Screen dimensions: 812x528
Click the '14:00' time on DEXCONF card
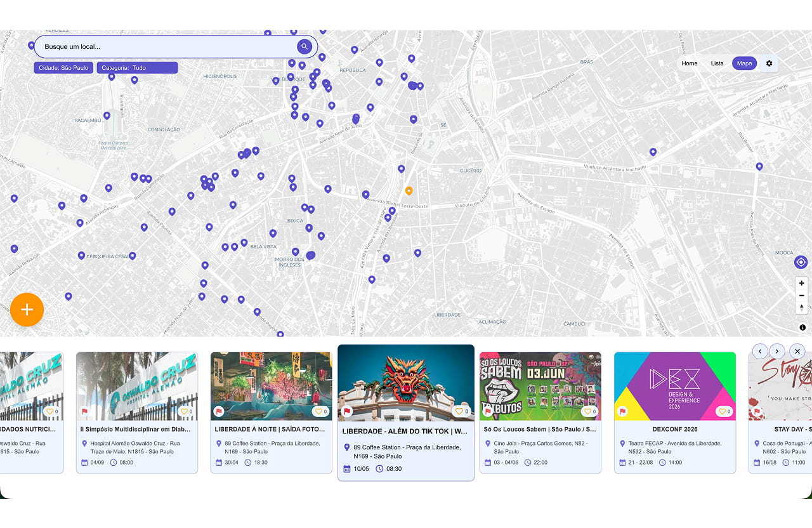point(676,463)
